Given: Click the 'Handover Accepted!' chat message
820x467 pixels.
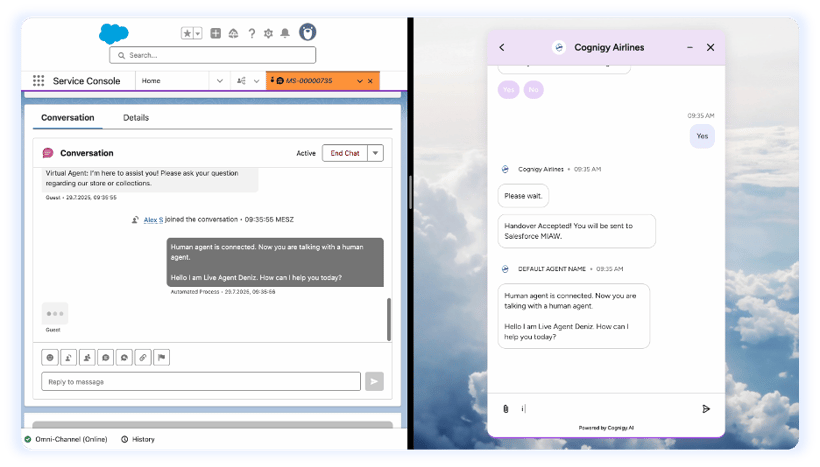Looking at the screenshot, I should (576, 231).
